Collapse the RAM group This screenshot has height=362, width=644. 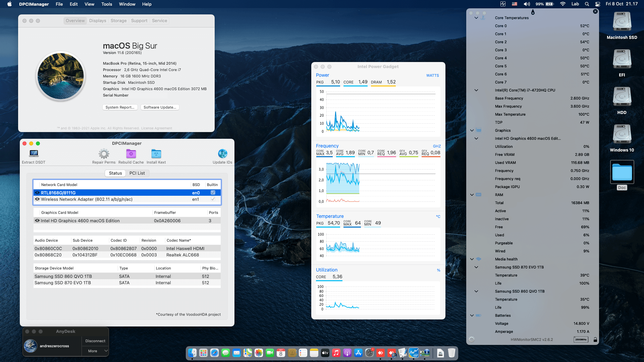[x=472, y=195]
